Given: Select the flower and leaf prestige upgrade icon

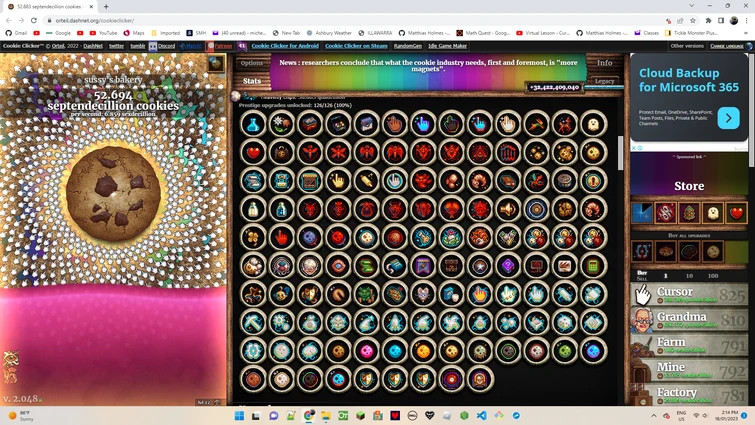Looking at the screenshot, I should (x=281, y=124).
